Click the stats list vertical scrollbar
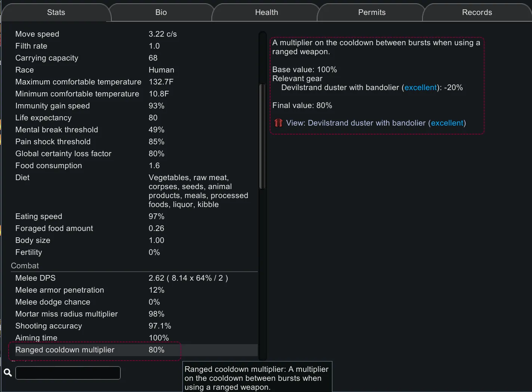The image size is (532, 392). pyautogui.click(x=262, y=136)
